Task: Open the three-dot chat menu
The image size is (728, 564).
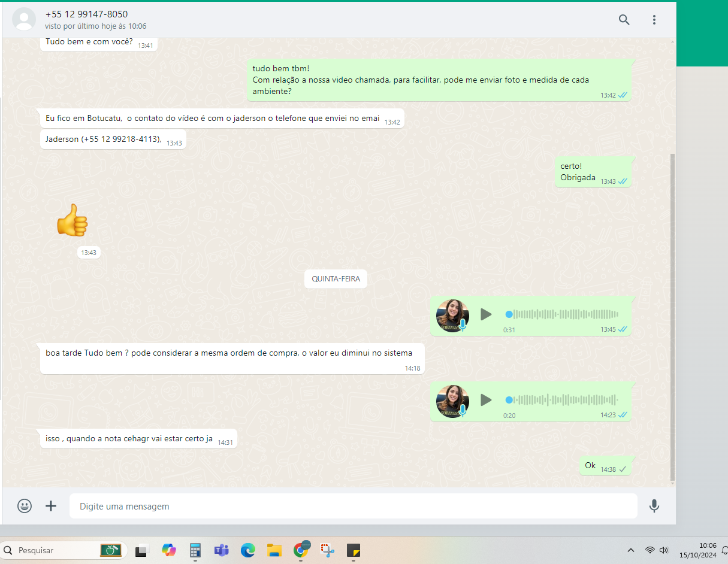Action: coord(654,20)
